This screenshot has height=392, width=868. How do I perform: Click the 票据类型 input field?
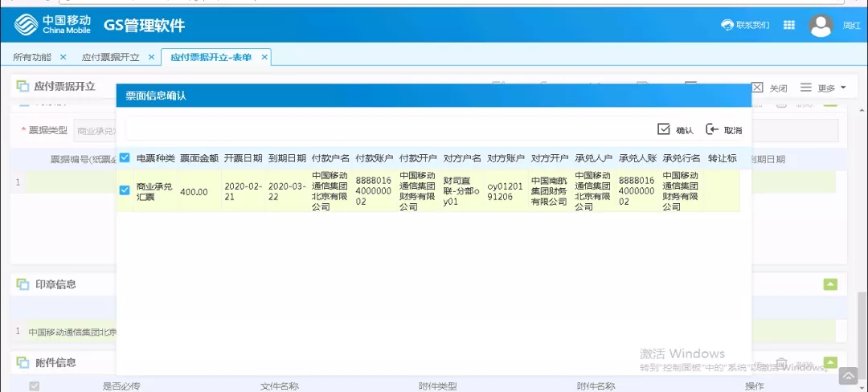point(95,130)
